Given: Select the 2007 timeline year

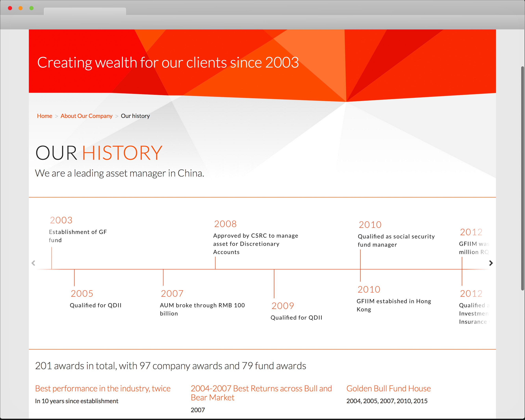Looking at the screenshot, I should pyautogui.click(x=172, y=293).
